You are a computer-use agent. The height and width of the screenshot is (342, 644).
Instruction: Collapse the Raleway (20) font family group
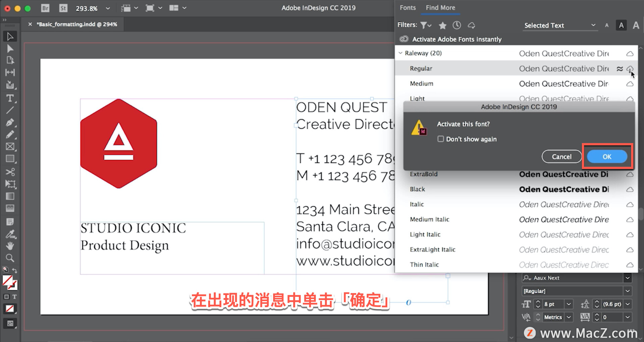(400, 53)
